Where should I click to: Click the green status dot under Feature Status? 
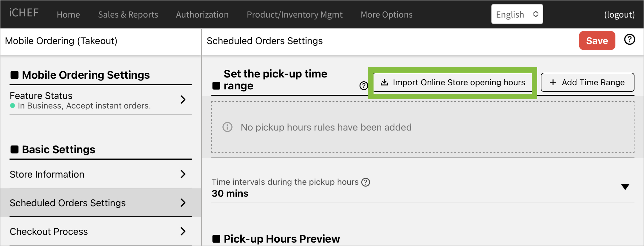(12, 106)
